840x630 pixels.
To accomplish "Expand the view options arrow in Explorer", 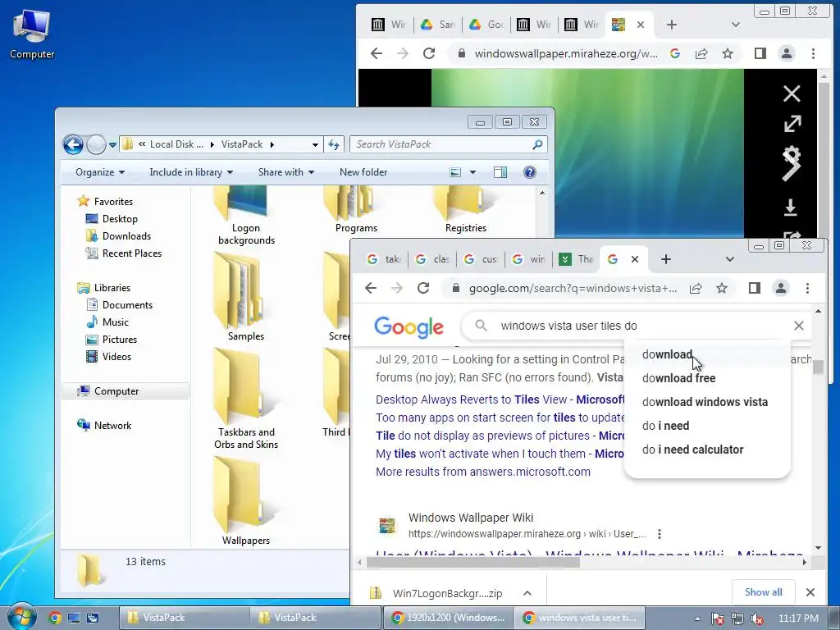I will [x=472, y=172].
